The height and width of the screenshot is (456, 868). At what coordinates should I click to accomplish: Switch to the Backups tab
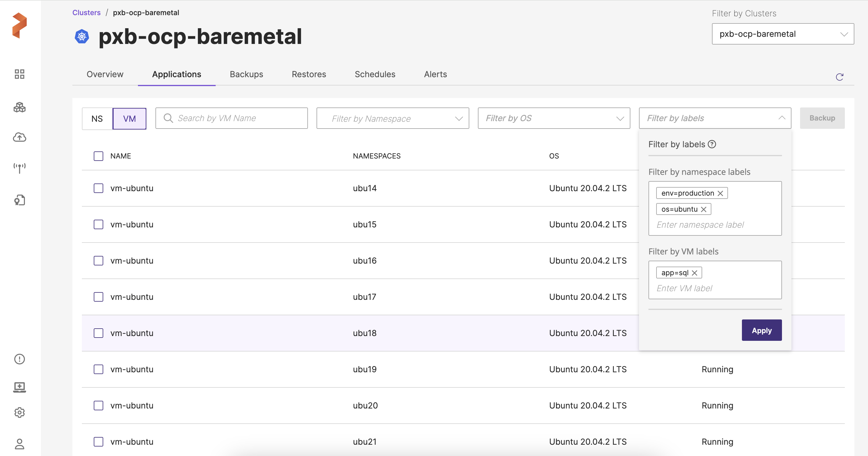pyautogui.click(x=246, y=74)
